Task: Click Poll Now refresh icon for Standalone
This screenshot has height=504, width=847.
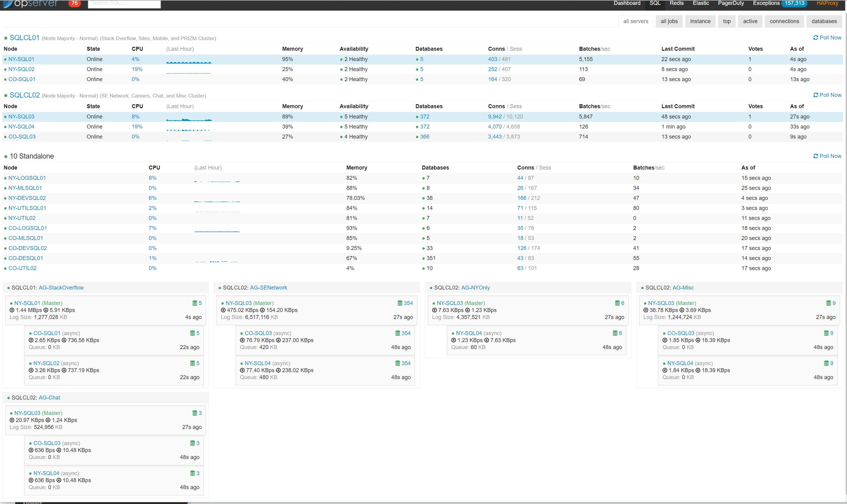Action: coord(815,156)
